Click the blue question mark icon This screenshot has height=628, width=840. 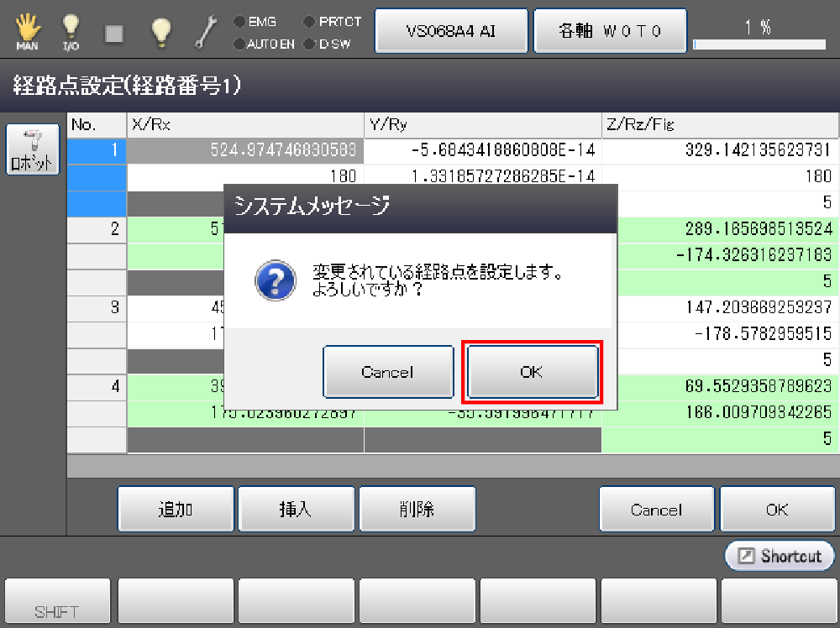275,280
